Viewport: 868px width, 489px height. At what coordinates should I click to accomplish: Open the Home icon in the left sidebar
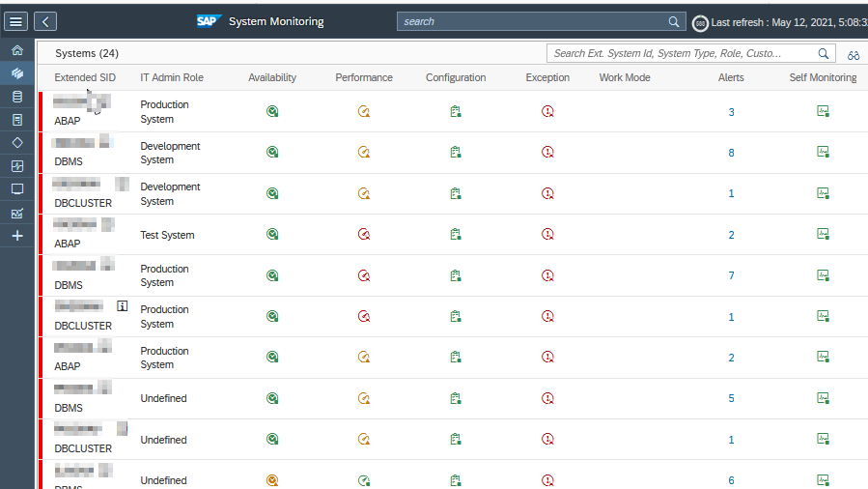pos(17,50)
